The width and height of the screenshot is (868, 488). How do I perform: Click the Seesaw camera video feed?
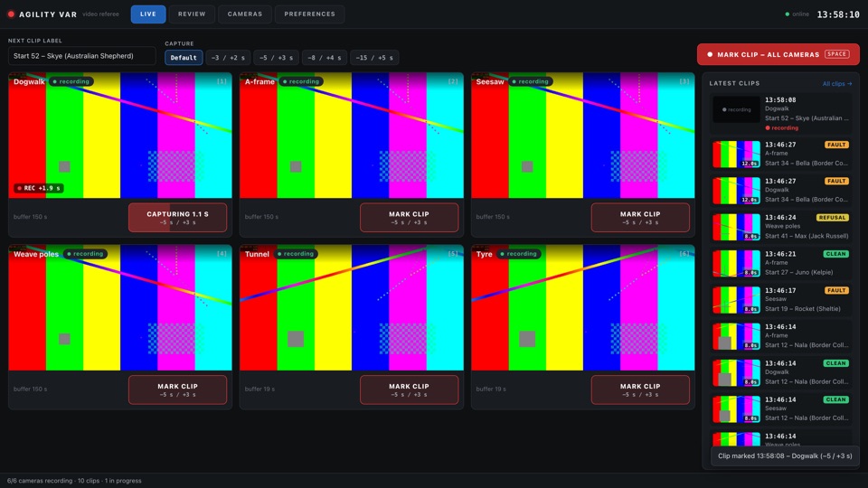click(583, 135)
